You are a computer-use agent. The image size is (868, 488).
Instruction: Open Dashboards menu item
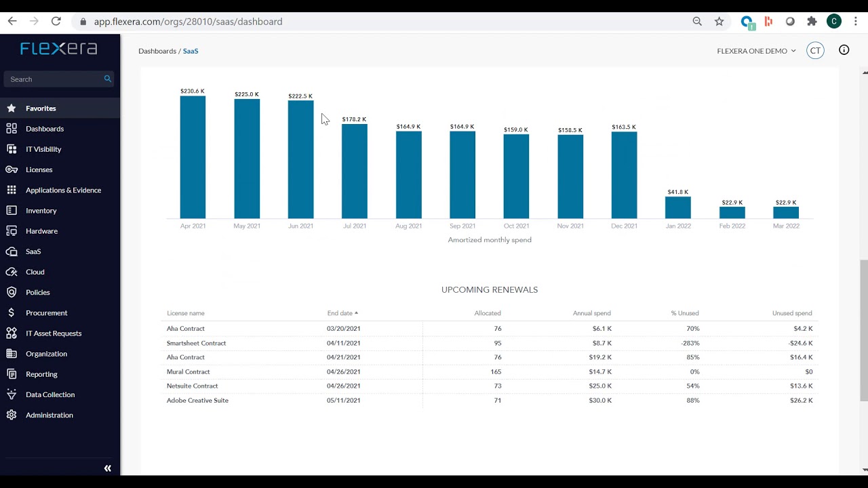click(45, 129)
